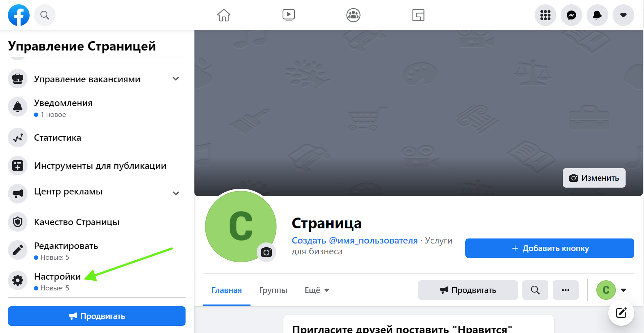Switch to the Группы tab
Viewport: 644px width, 333px height.
tap(273, 290)
